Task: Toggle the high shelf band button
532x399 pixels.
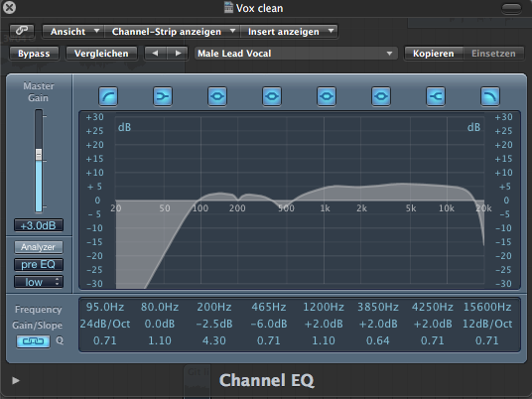Action: coord(436,96)
